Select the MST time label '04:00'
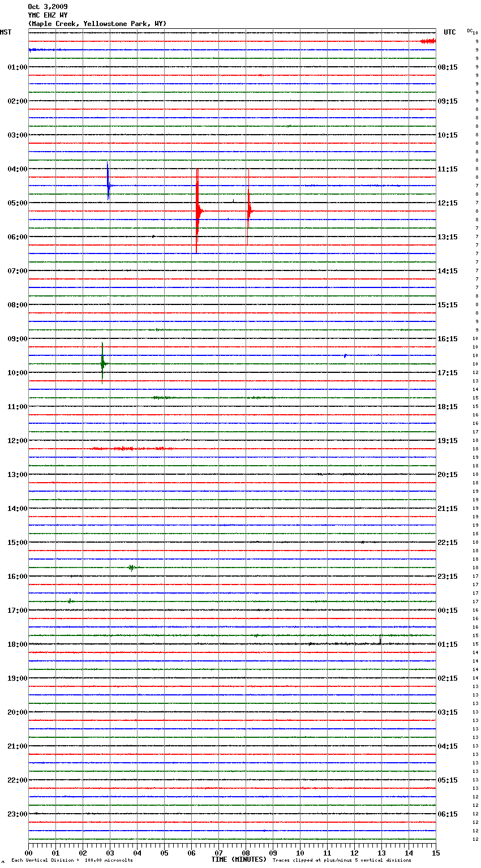Image resolution: width=481 pixels, height=868 pixels. click(x=18, y=169)
